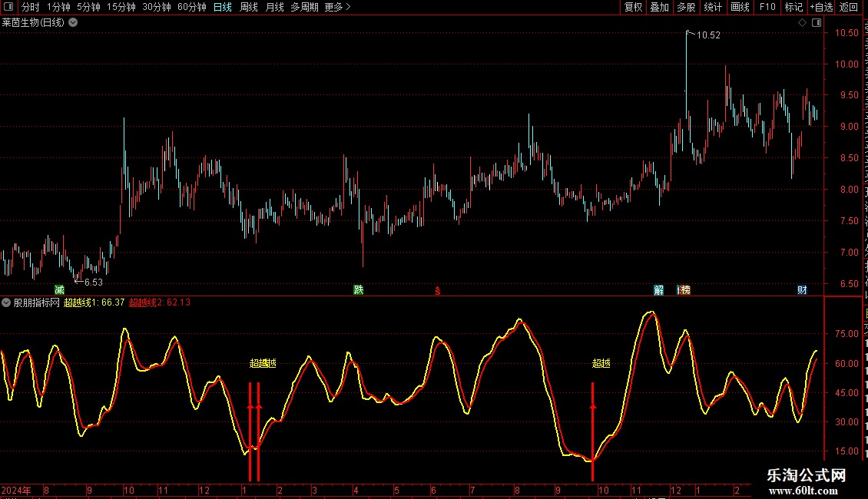Open dropdown next to 莱茵生物(日线)
868x499 pixels.
pyautogui.click(x=73, y=23)
